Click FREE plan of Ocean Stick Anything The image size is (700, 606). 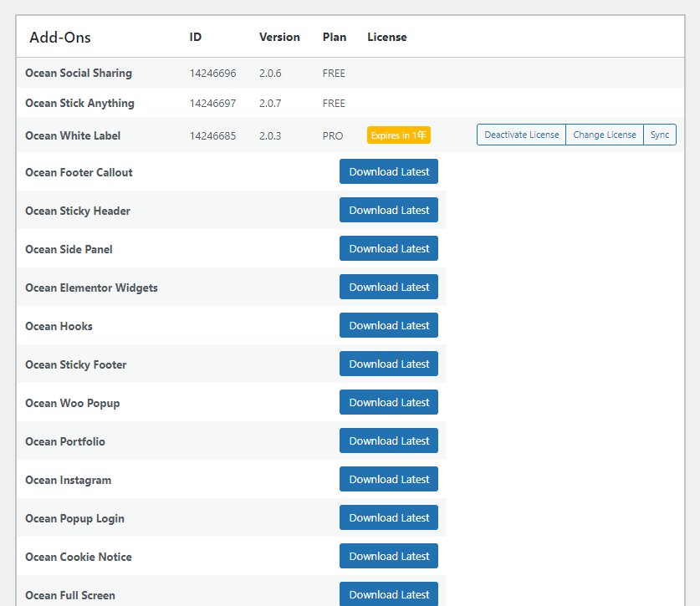click(x=334, y=103)
